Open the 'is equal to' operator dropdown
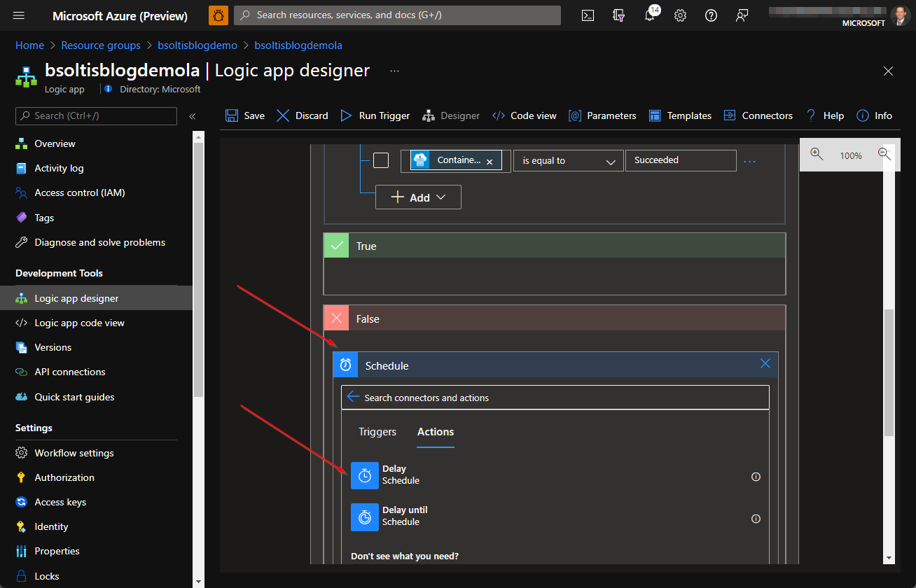916x588 pixels. click(568, 160)
